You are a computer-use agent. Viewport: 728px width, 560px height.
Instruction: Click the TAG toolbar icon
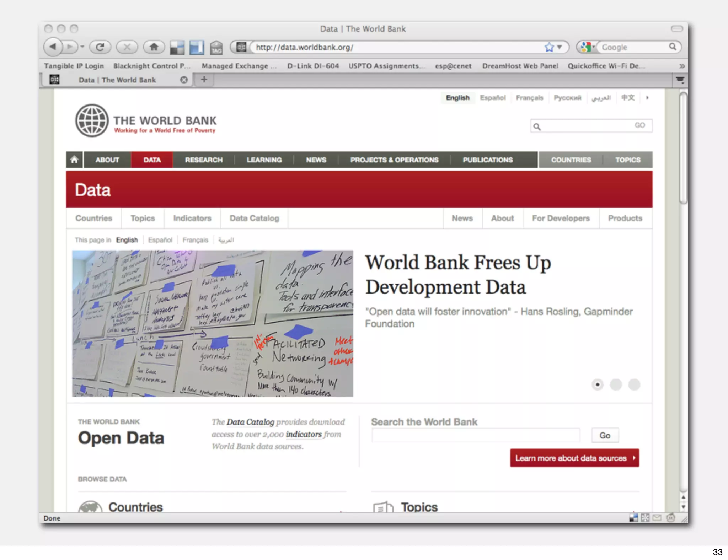tap(216, 48)
